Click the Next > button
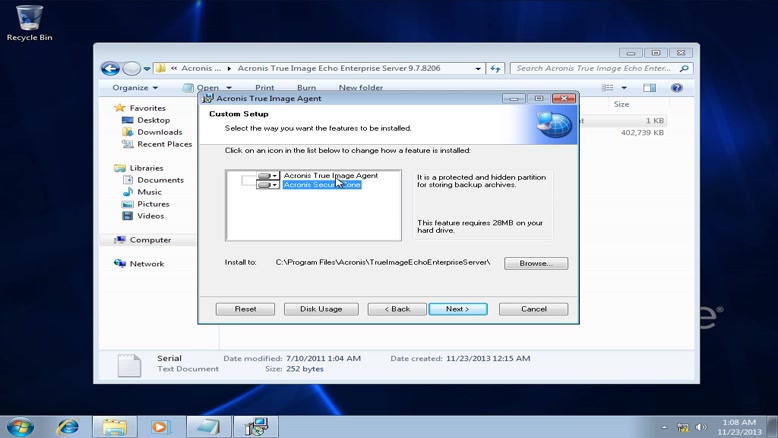 tap(458, 309)
